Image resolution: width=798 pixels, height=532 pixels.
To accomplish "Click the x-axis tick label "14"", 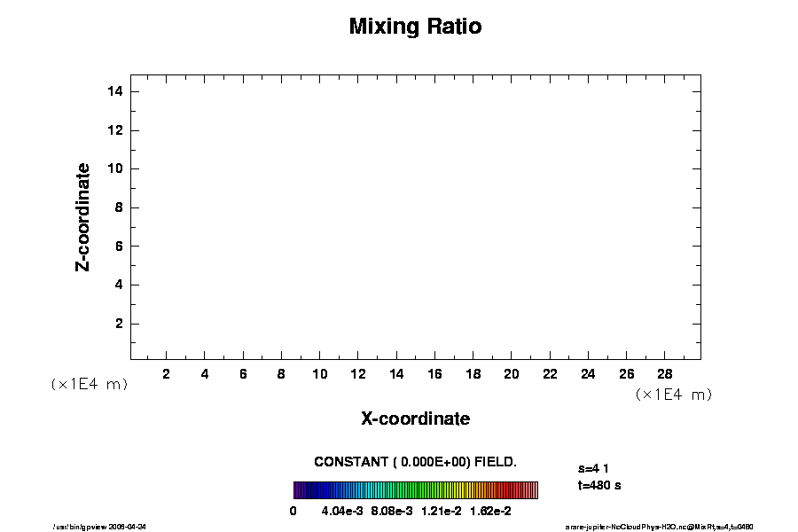I will (x=396, y=374).
